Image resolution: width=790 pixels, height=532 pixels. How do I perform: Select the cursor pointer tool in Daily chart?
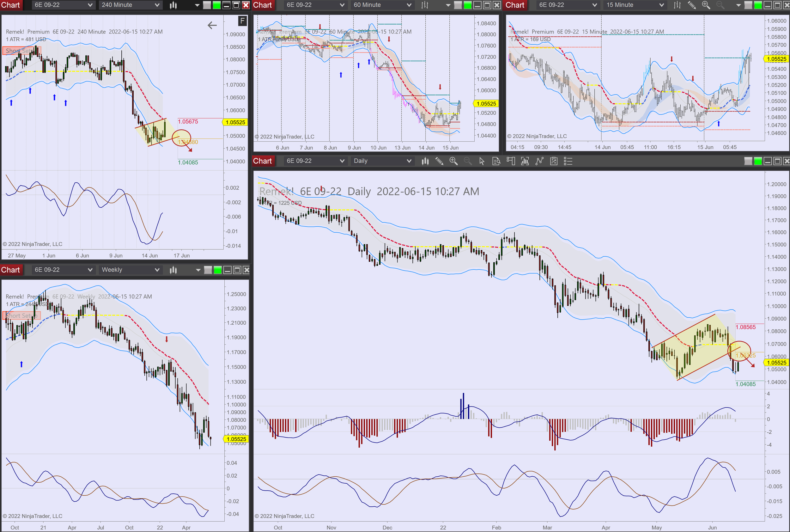coord(482,161)
